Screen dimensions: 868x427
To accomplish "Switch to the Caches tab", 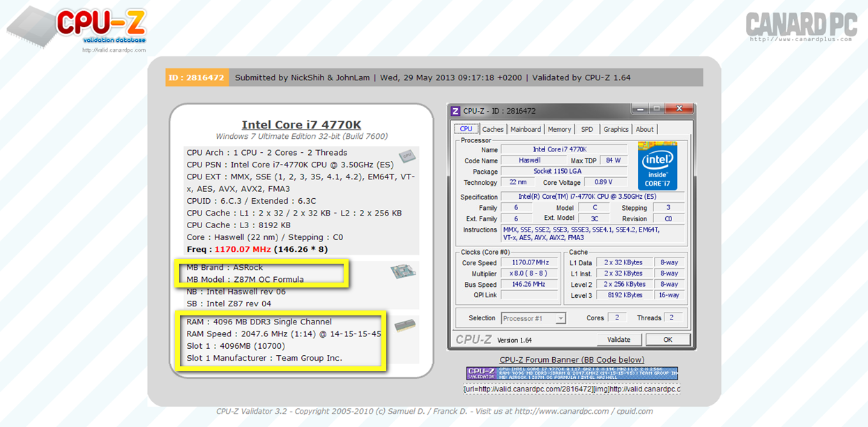I will coord(493,129).
